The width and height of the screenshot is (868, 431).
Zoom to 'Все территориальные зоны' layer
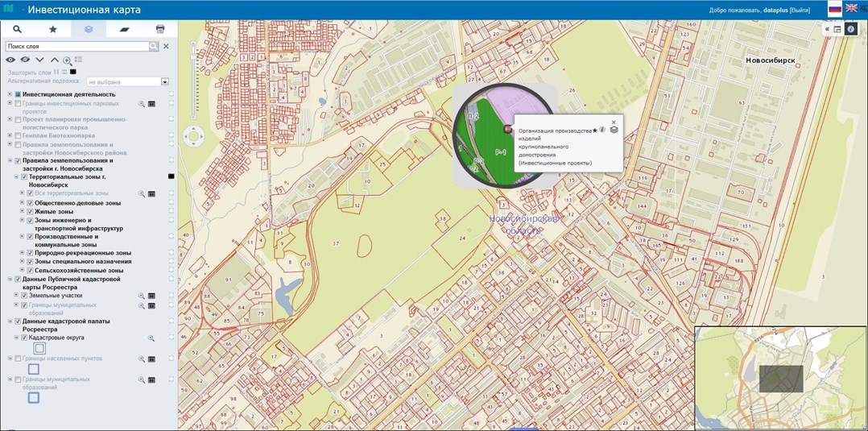[x=141, y=194]
